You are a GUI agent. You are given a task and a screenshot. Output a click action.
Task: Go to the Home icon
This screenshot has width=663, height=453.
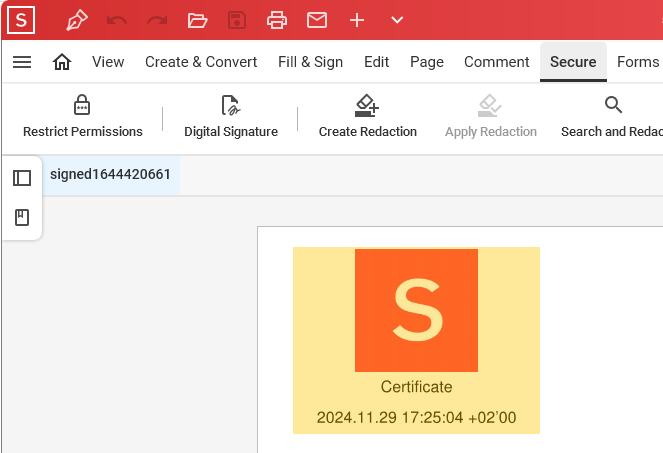[x=62, y=62]
